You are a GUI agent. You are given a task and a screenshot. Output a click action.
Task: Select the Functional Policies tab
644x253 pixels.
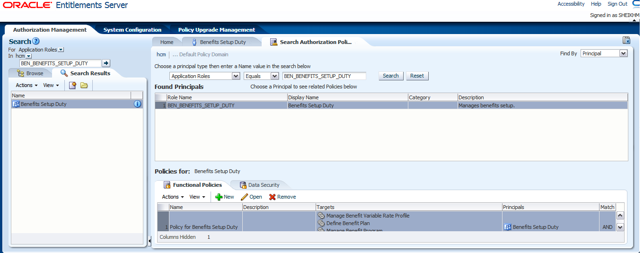193,185
